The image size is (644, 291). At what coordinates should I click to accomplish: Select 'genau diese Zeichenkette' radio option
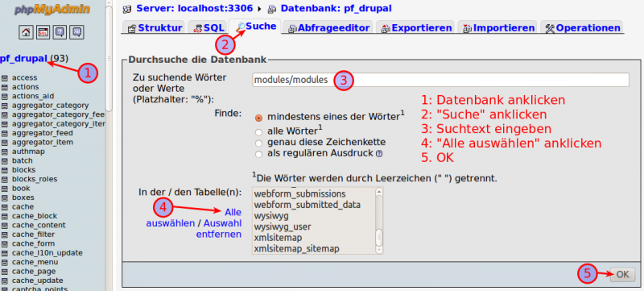pyautogui.click(x=258, y=143)
